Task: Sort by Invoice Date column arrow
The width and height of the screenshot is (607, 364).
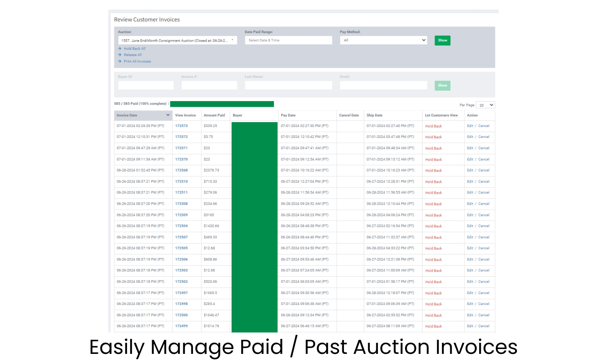Action: 168,115
